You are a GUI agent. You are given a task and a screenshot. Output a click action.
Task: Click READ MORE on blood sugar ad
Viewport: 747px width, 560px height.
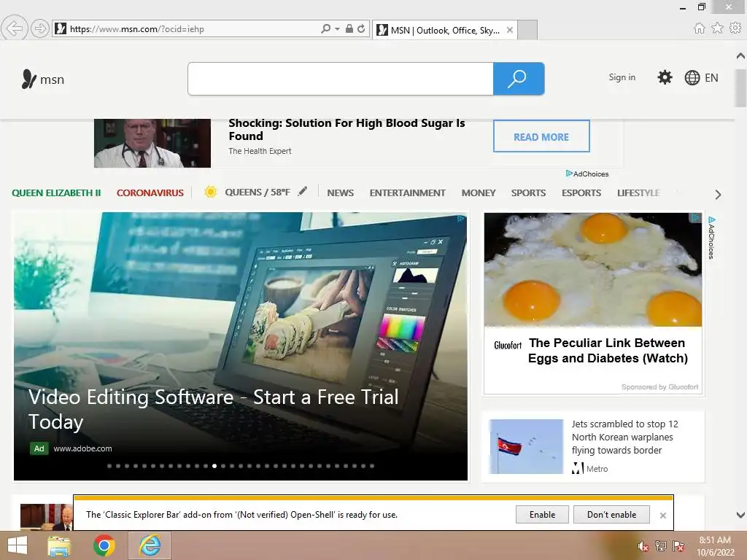point(541,136)
